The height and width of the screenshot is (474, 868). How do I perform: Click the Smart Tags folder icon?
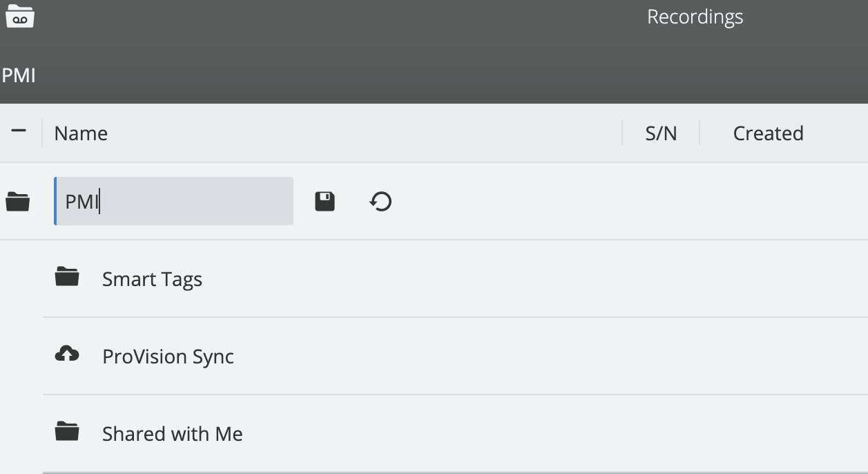point(66,278)
